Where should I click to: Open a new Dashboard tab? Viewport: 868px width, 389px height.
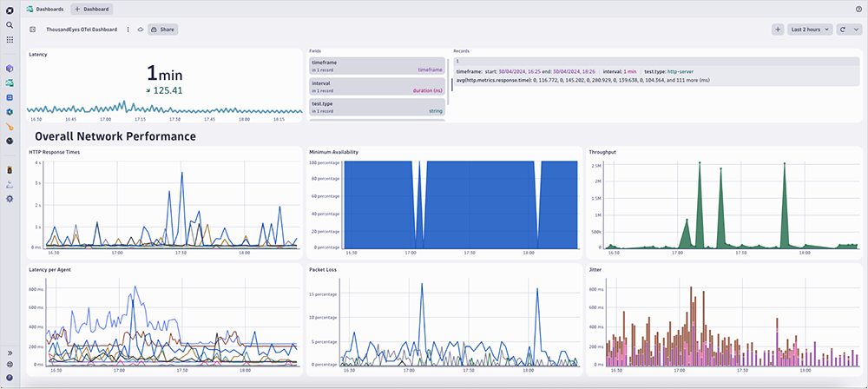(x=92, y=9)
